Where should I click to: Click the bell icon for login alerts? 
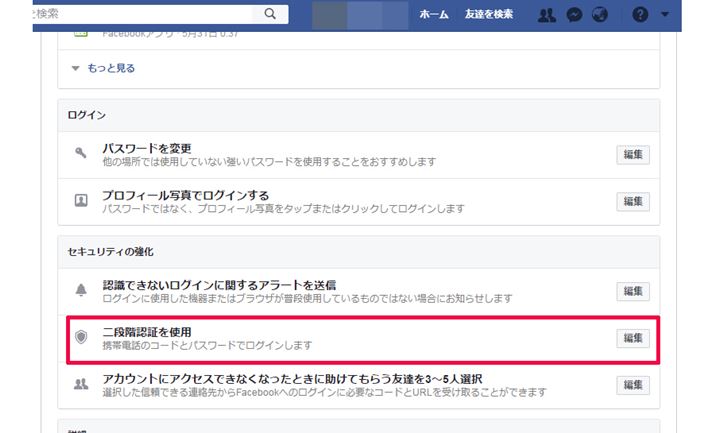[x=81, y=290]
